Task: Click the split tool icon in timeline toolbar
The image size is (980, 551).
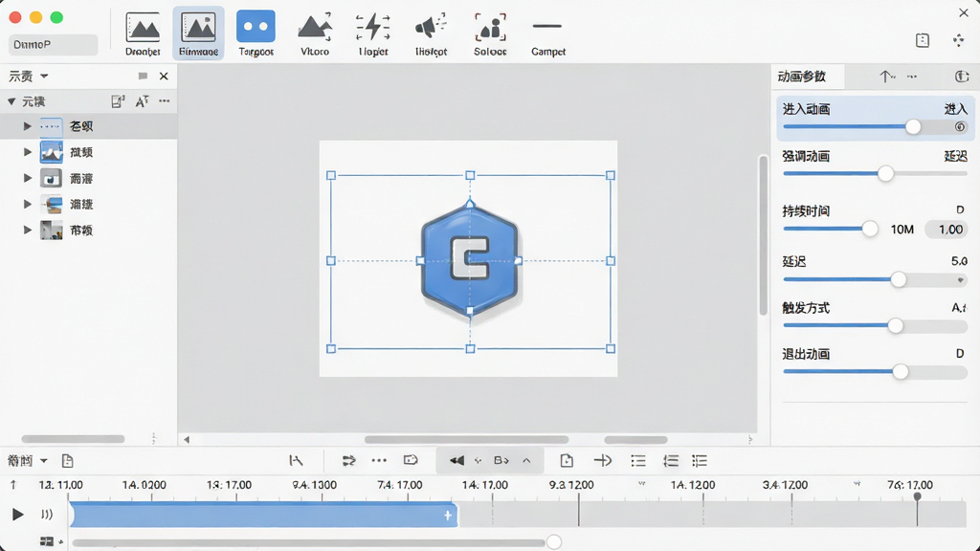Action: (297, 461)
